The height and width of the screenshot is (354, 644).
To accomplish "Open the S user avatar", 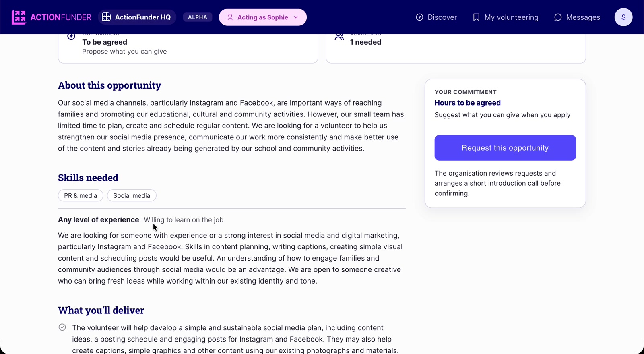I will (623, 17).
